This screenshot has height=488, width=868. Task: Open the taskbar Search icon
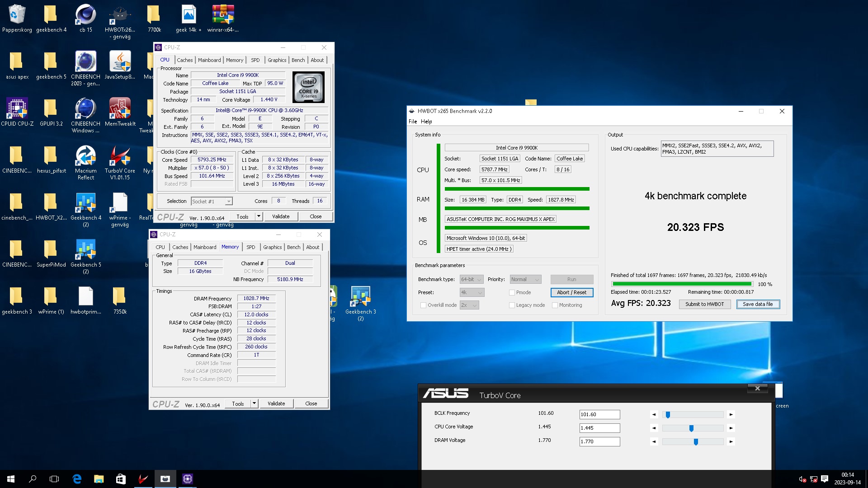tap(33, 479)
